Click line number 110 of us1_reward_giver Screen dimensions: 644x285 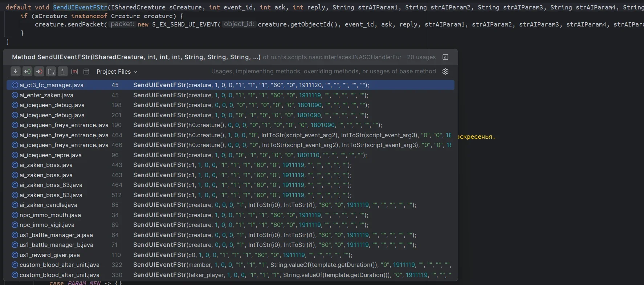(x=116, y=255)
